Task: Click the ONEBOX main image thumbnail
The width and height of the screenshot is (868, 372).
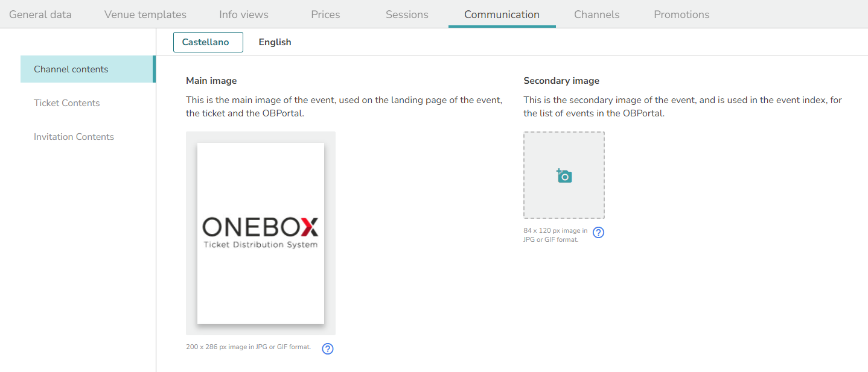Action: (261, 233)
